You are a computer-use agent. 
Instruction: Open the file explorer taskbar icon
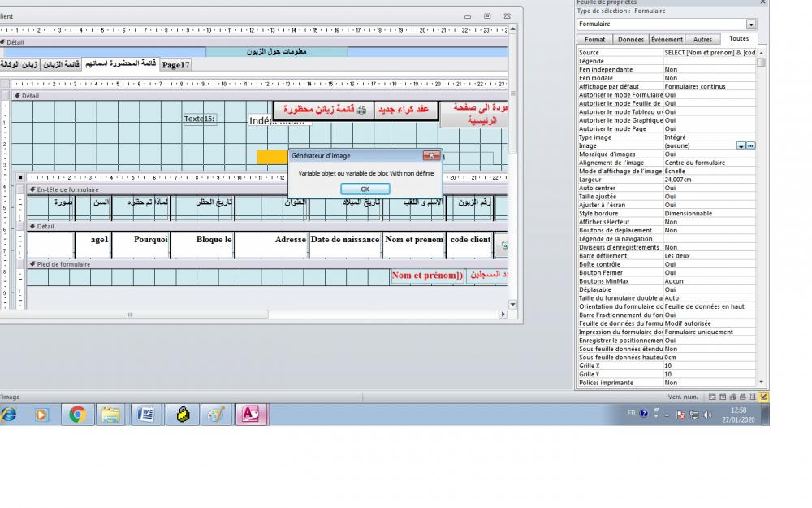click(110, 415)
